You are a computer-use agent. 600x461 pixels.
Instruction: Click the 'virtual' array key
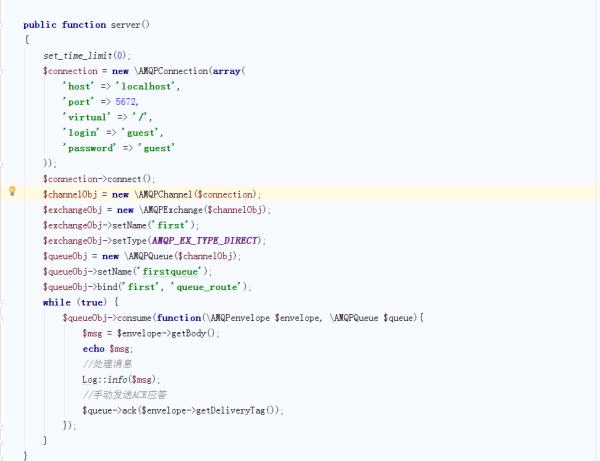tap(87, 117)
